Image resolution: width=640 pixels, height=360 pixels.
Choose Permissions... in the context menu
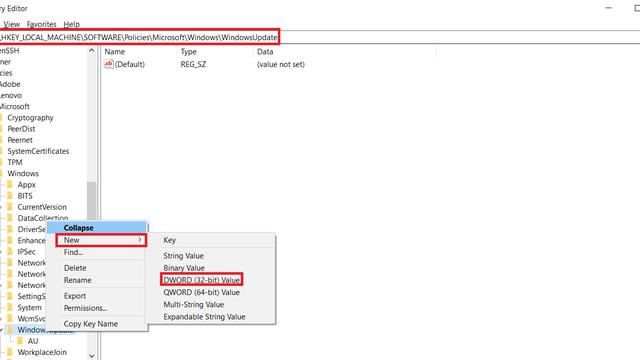(x=85, y=308)
